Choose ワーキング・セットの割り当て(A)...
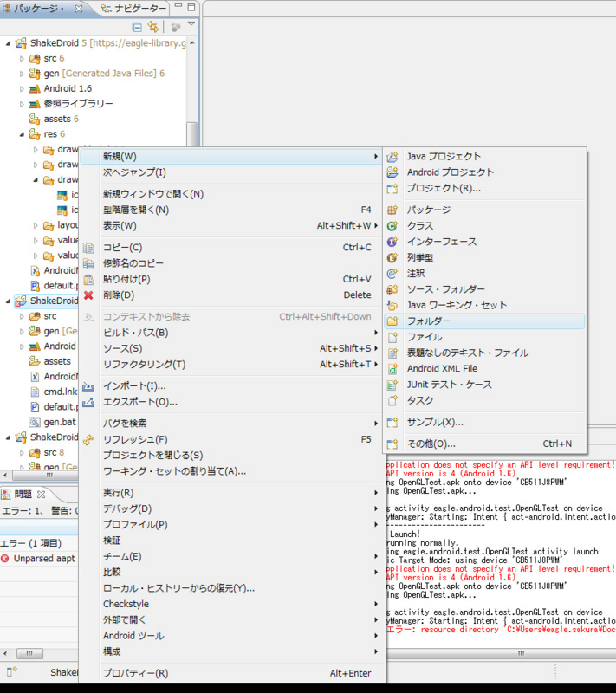Screen dimensions: 616x693 [230, 471]
